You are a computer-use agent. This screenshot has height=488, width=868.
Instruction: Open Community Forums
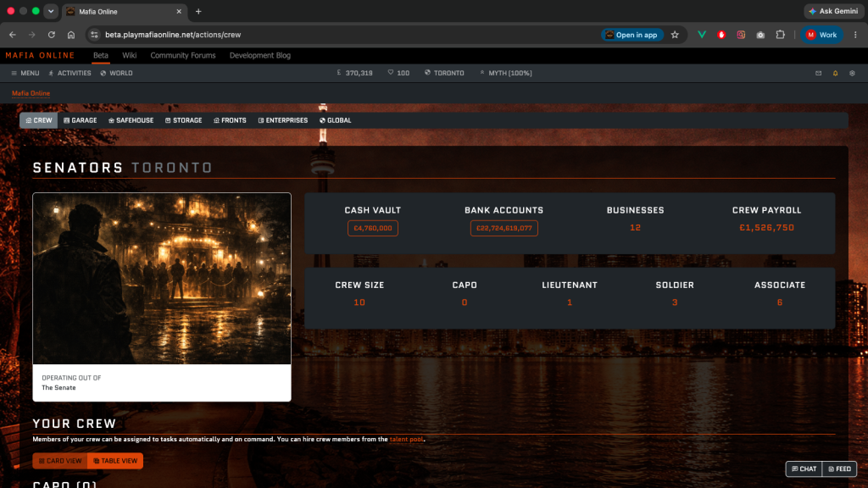[183, 55]
